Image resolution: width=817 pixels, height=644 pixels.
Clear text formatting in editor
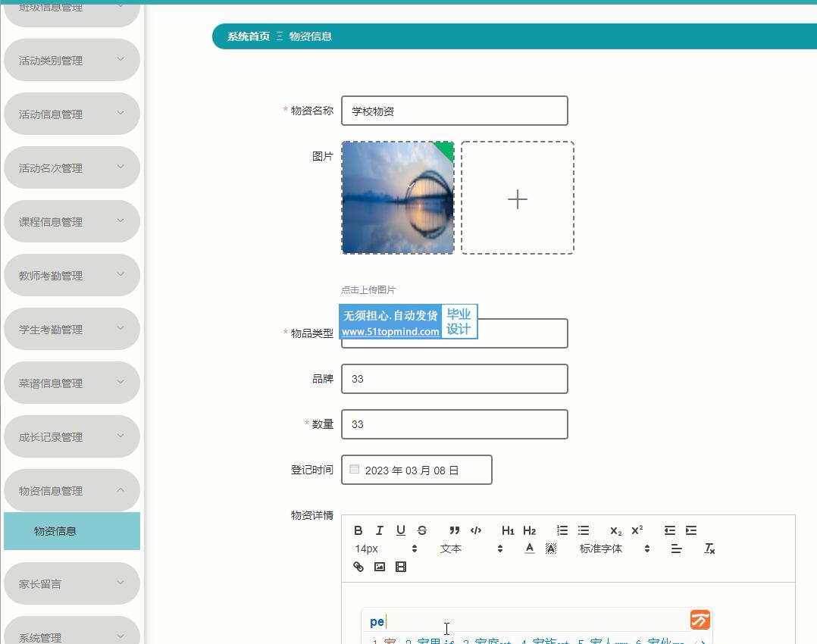point(709,548)
